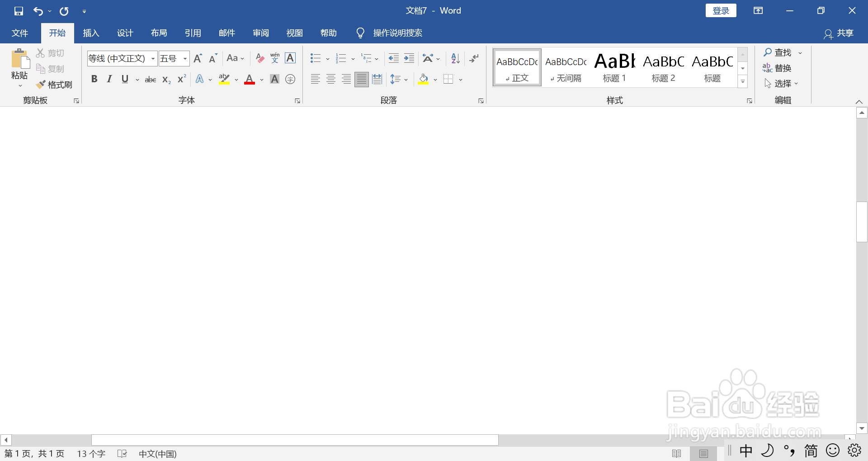Image resolution: width=868 pixels, height=461 pixels.
Task: Click the Save icon in quick access toolbar
Action: (19, 11)
